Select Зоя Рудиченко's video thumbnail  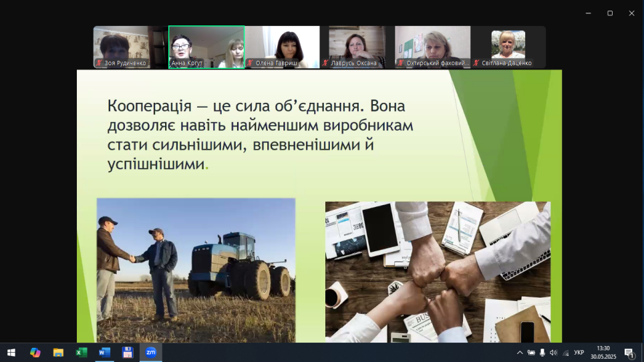[x=131, y=47]
